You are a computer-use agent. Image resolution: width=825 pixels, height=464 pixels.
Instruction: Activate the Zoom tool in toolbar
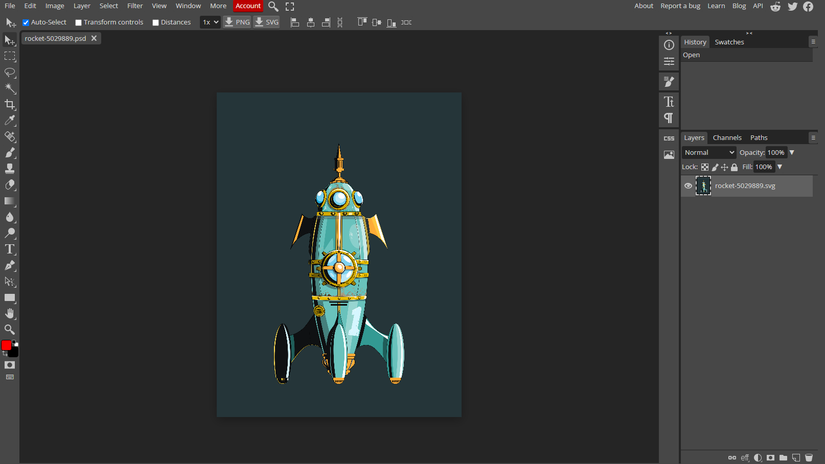click(10, 329)
